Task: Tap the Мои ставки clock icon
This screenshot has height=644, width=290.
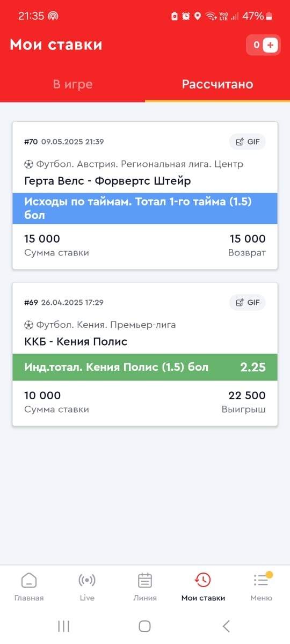Action: pos(203,580)
